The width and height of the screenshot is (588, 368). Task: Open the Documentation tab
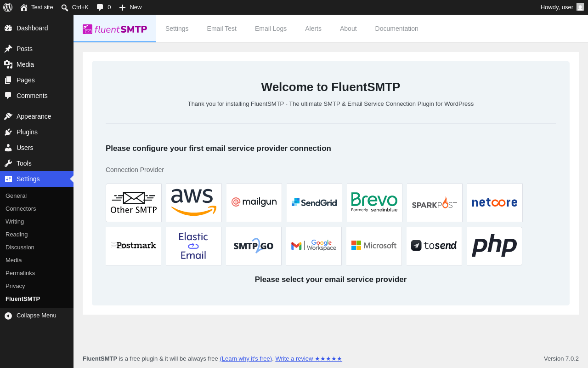click(397, 29)
